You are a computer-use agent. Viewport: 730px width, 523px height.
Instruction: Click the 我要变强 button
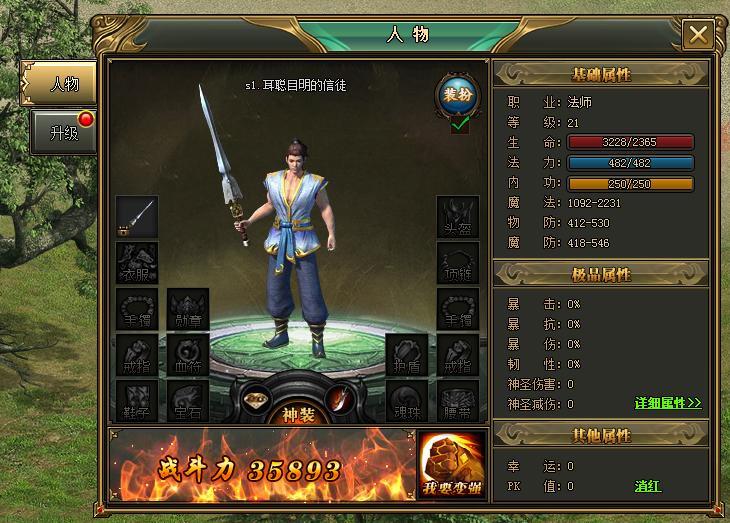click(x=452, y=466)
